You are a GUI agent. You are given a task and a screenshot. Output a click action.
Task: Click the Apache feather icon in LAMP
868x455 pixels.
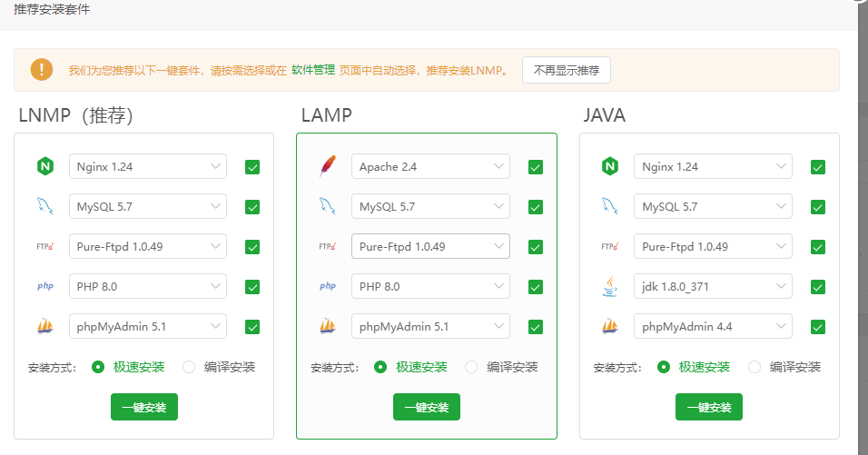(x=327, y=167)
